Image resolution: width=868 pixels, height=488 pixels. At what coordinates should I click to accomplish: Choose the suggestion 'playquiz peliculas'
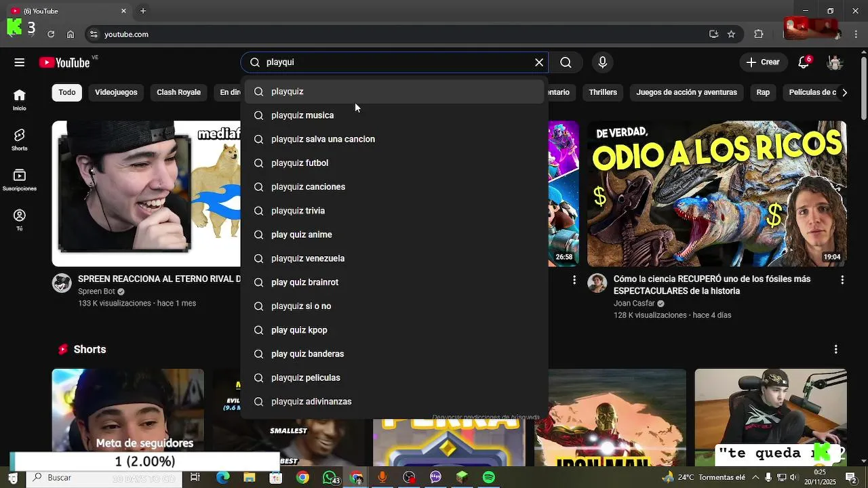(x=395, y=378)
